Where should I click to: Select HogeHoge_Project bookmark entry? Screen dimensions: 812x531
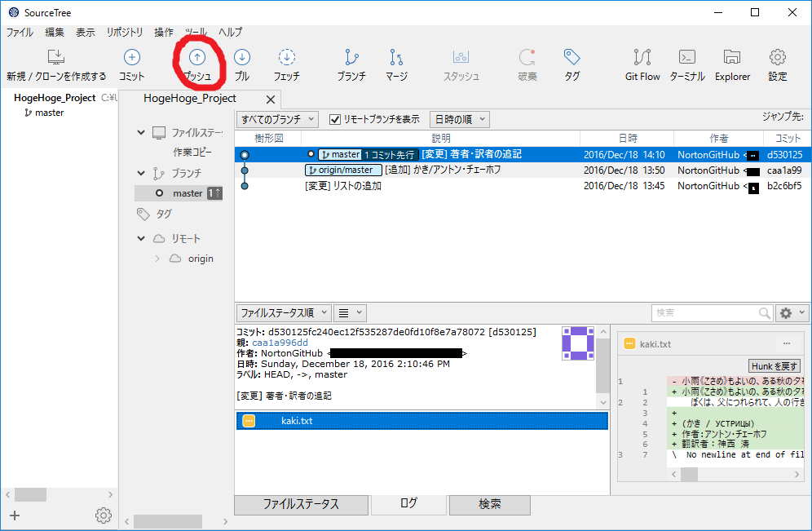coord(55,98)
